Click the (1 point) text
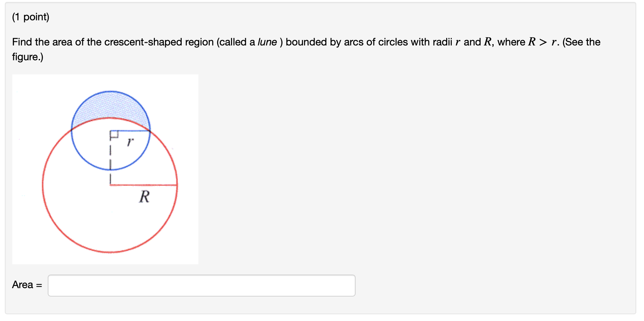The width and height of the screenshot is (644, 321). [30, 17]
